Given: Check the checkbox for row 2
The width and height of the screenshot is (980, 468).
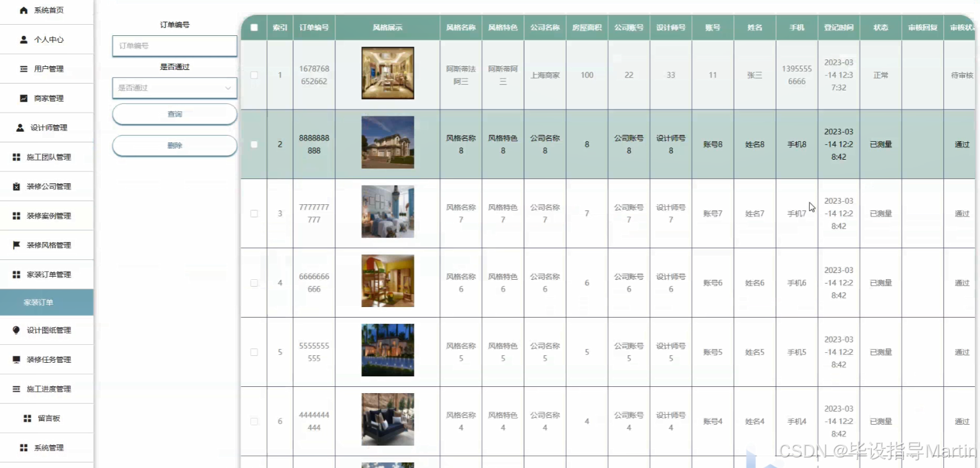Looking at the screenshot, I should click(x=254, y=144).
